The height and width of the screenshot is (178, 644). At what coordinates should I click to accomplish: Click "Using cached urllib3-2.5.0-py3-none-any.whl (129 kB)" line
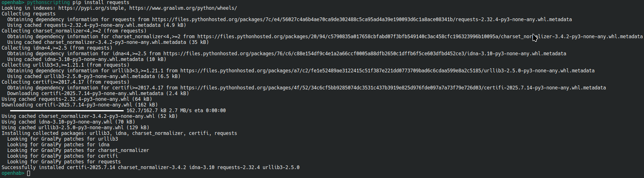(75, 128)
